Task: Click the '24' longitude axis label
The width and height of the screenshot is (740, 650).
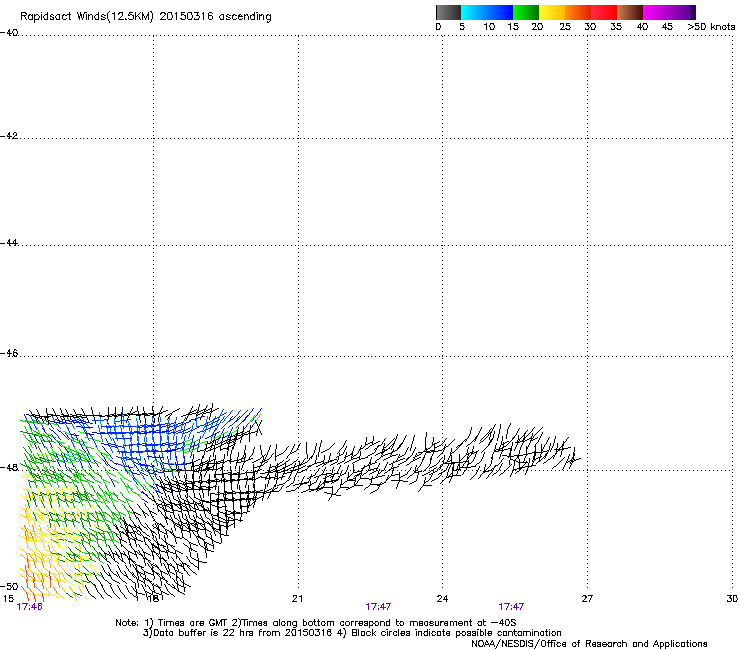Action: coord(442,599)
